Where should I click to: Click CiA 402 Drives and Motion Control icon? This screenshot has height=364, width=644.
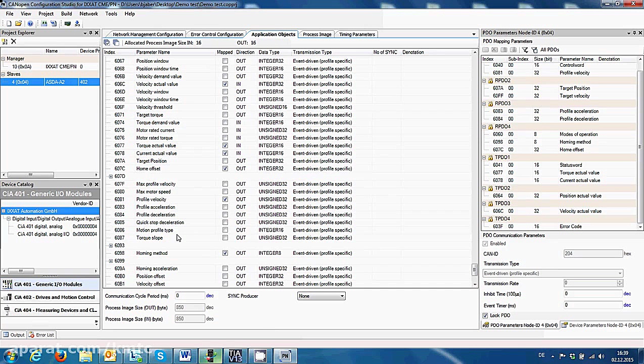pyautogui.click(x=7, y=297)
